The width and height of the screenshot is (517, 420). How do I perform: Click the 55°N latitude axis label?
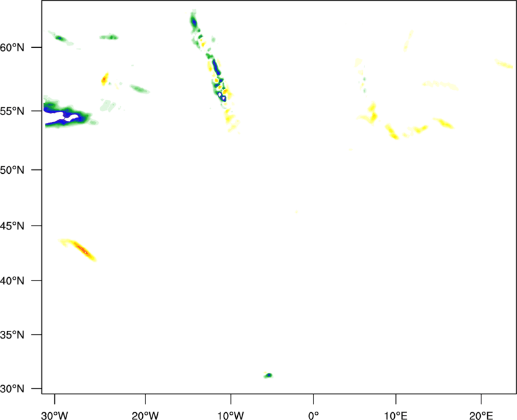coord(12,111)
